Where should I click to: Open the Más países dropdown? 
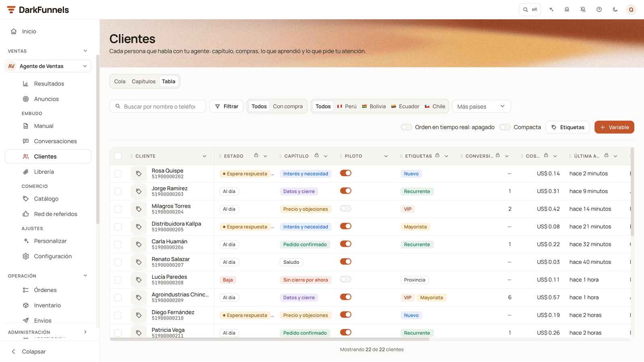(x=481, y=107)
